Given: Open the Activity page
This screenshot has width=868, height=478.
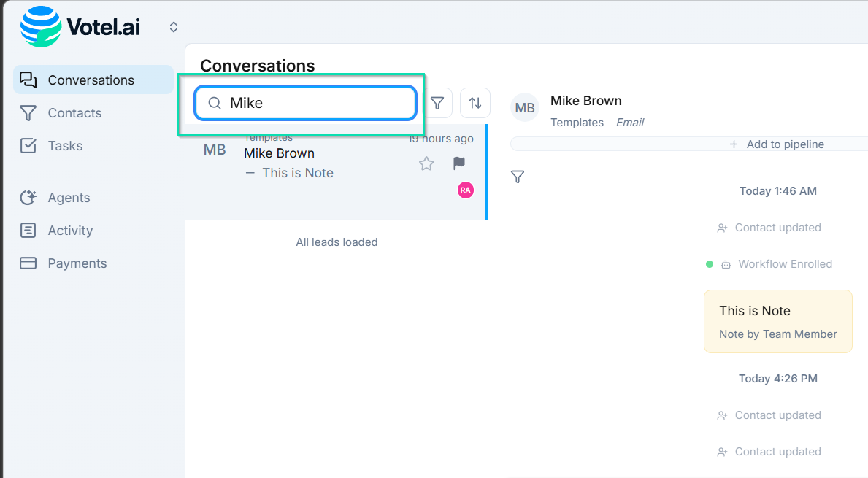Looking at the screenshot, I should pos(70,231).
